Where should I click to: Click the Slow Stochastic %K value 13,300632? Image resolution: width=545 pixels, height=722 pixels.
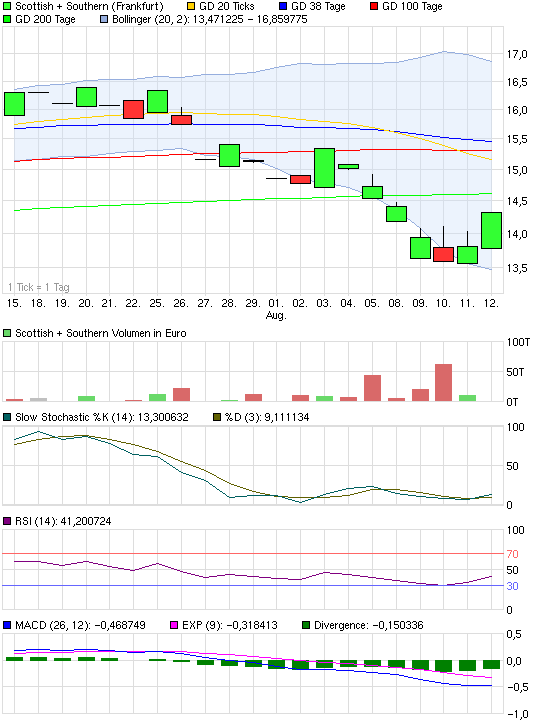click(163, 417)
